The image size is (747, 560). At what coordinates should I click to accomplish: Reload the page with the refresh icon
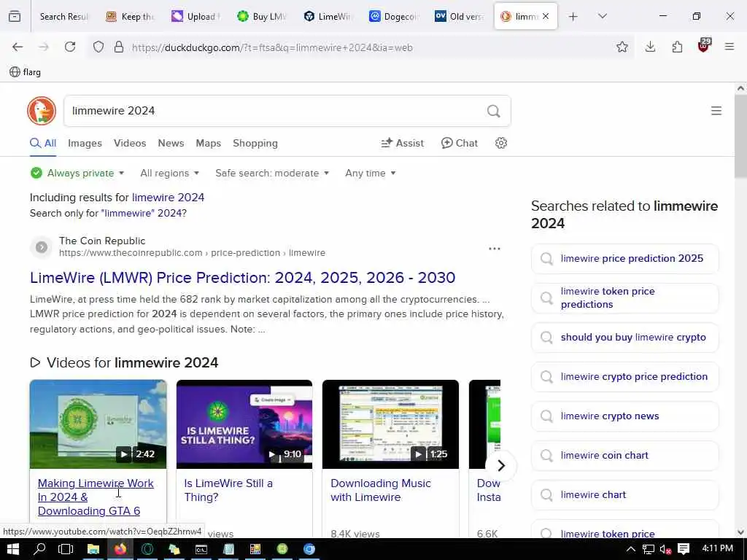[70, 47]
